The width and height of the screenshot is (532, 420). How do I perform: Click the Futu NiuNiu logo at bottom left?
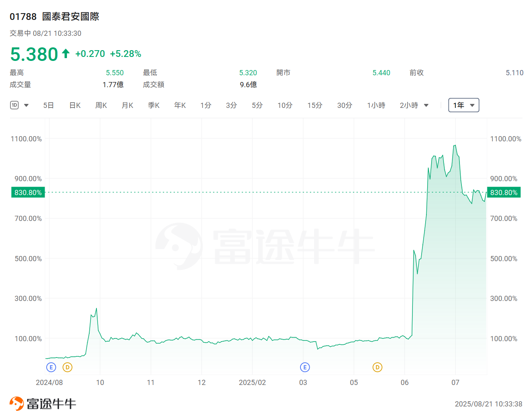[43, 403]
